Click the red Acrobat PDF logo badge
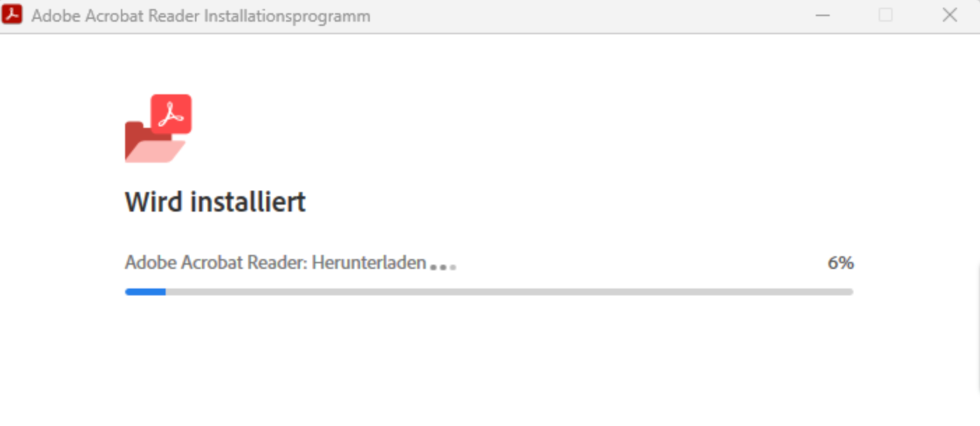The height and width of the screenshot is (426, 980). pos(171,114)
